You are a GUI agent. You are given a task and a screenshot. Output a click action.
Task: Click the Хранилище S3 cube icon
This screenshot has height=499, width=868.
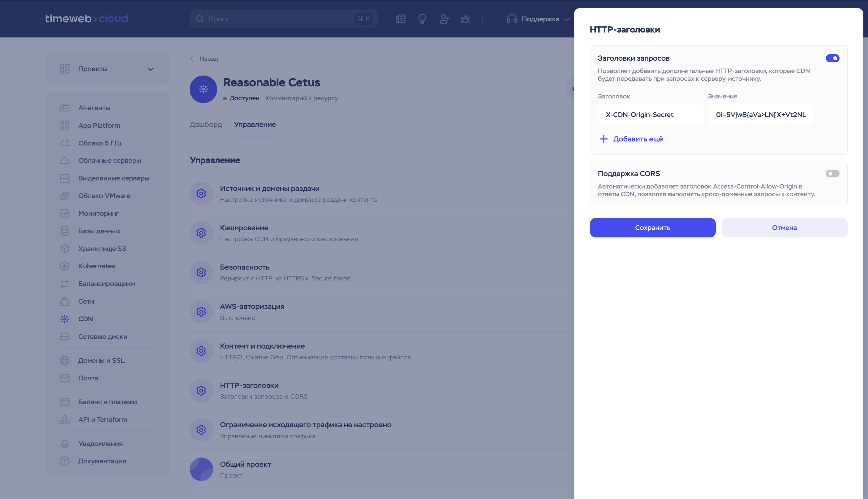[x=64, y=249]
